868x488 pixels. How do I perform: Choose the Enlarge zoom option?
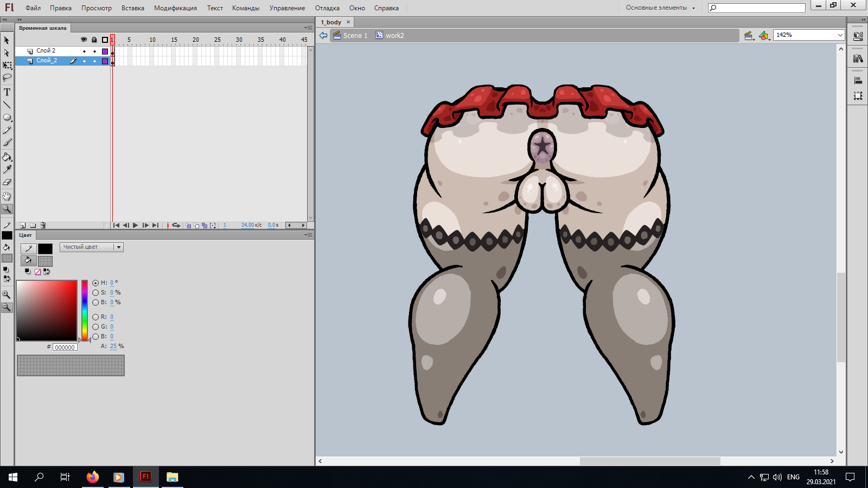[x=7, y=295]
